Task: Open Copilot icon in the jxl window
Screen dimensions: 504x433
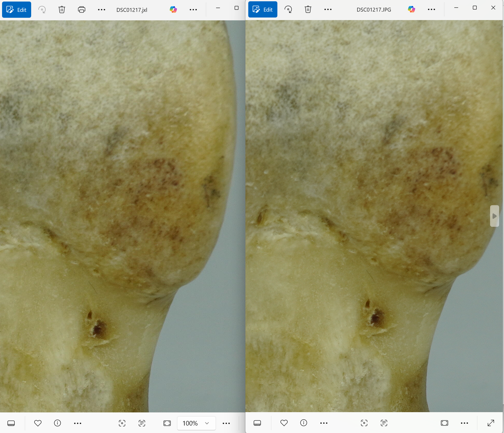Action: click(173, 10)
